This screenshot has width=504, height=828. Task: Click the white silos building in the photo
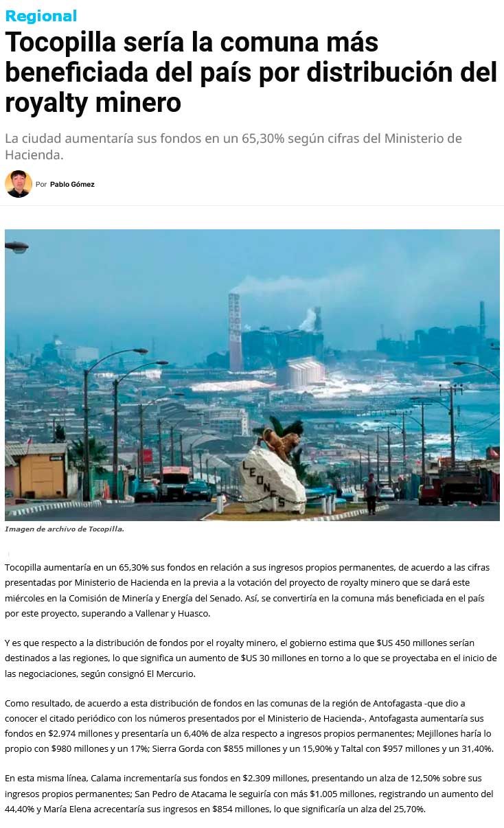(300, 372)
